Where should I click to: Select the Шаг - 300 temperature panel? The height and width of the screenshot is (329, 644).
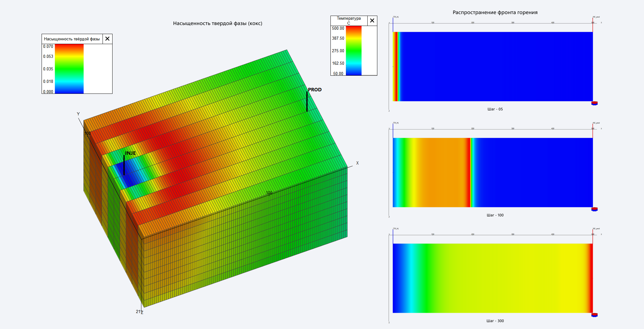pyautogui.click(x=493, y=278)
